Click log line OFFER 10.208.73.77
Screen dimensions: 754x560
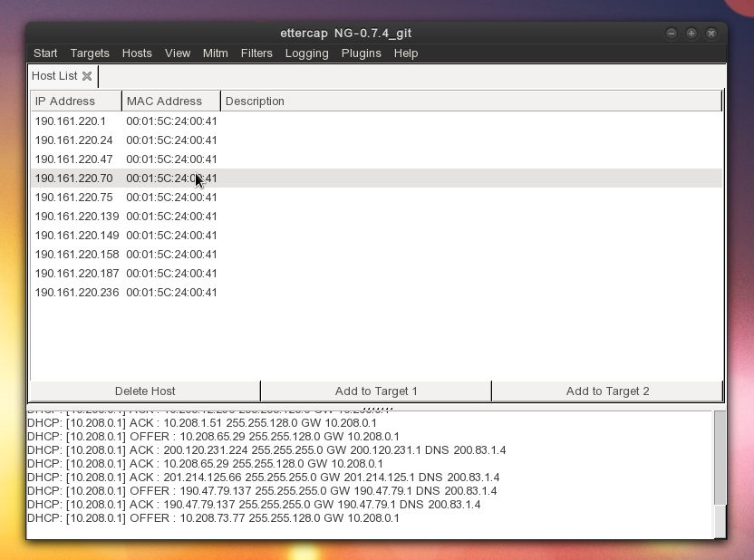[213, 518]
